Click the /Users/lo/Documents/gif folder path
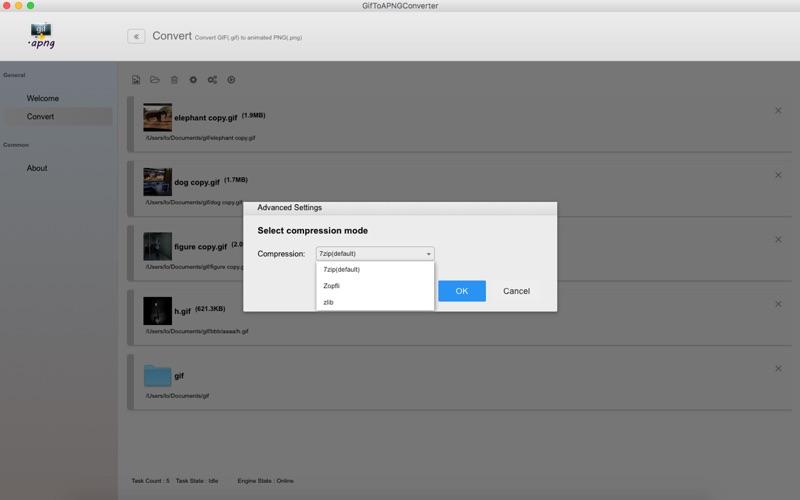Image resolution: width=800 pixels, height=500 pixels. point(177,395)
